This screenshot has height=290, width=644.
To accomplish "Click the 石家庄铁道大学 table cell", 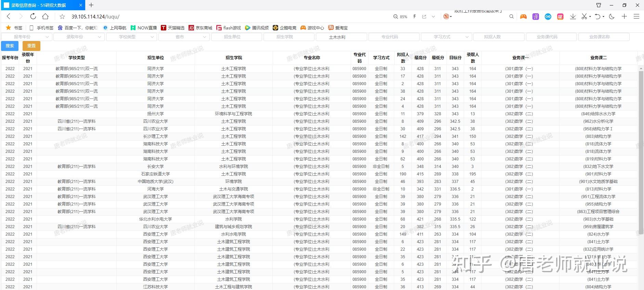I will click(x=156, y=174).
